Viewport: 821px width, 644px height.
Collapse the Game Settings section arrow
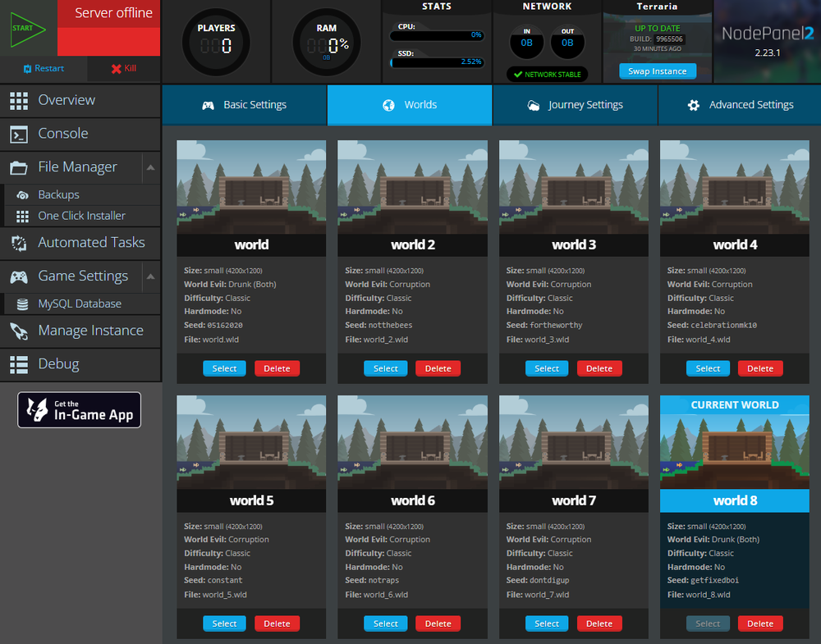pos(150,276)
